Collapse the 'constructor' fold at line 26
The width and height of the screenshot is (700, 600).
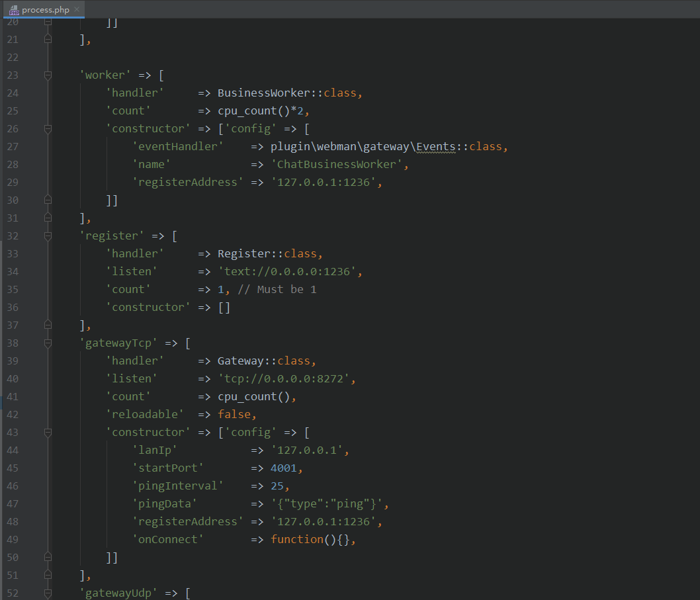tap(48, 128)
